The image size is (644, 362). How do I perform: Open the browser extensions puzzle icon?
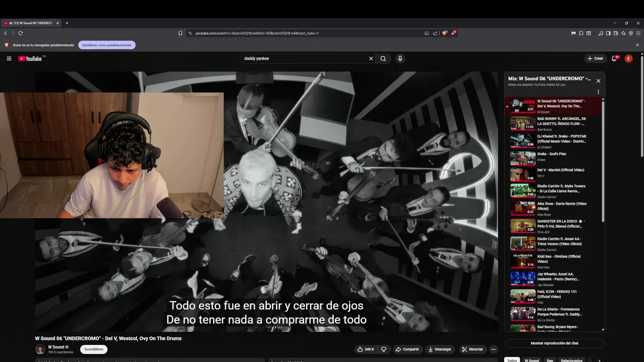pyautogui.click(x=581, y=33)
